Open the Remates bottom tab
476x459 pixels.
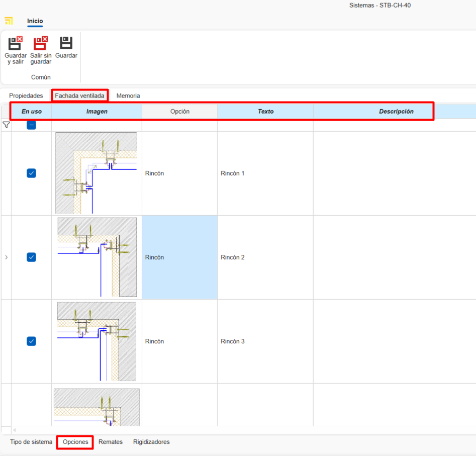(111, 442)
